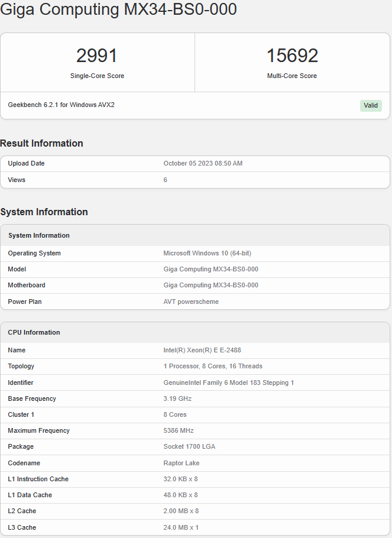Screen dimensions: 392x538
Task: Select the 32.0 KB x 8 value
Action: click(180, 479)
